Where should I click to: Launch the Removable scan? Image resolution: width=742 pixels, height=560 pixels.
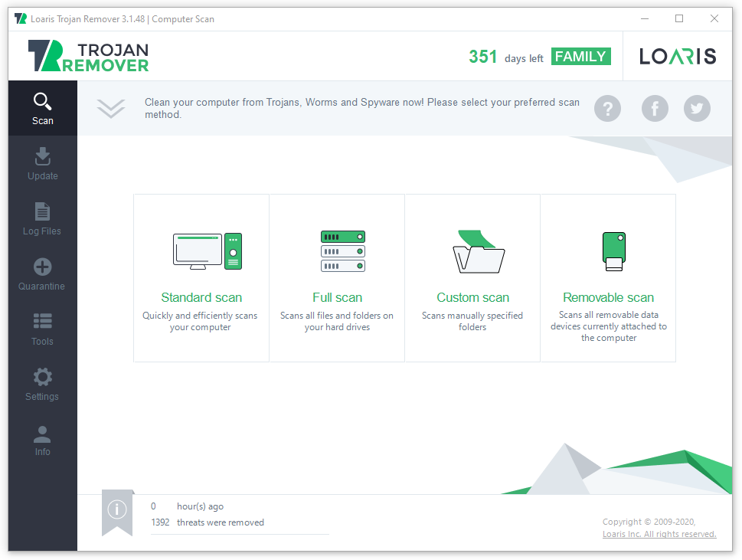[608, 277]
